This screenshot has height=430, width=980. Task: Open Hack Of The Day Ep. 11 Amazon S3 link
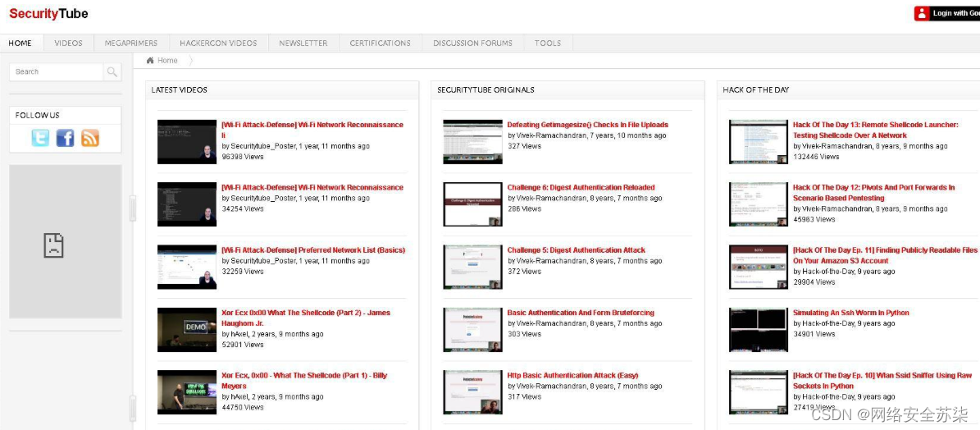tap(885, 255)
